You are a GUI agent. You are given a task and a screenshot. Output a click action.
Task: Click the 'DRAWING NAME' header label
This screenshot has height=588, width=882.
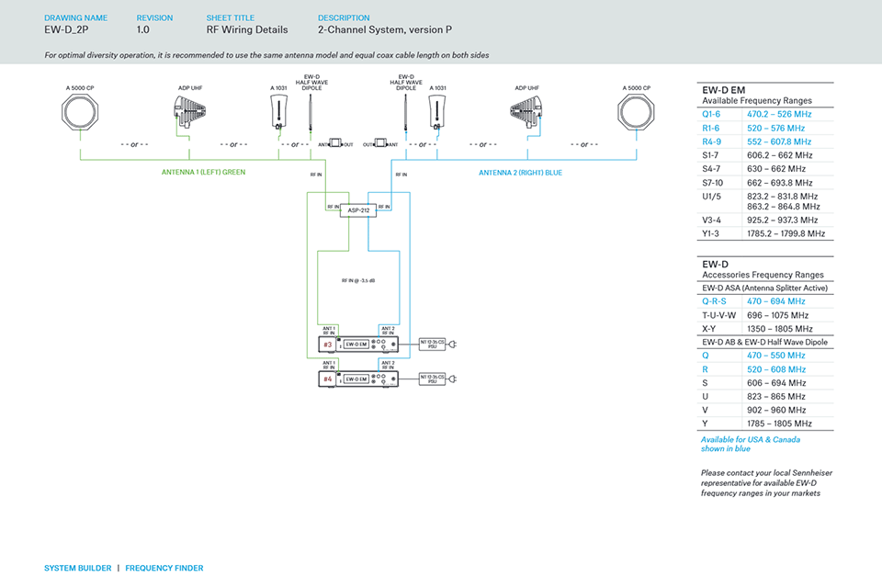pos(76,18)
